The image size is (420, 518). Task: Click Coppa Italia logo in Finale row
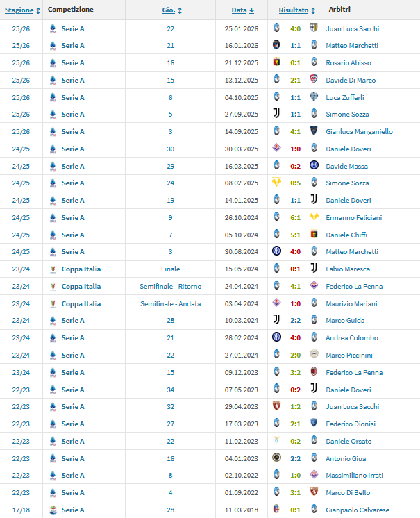(53, 269)
